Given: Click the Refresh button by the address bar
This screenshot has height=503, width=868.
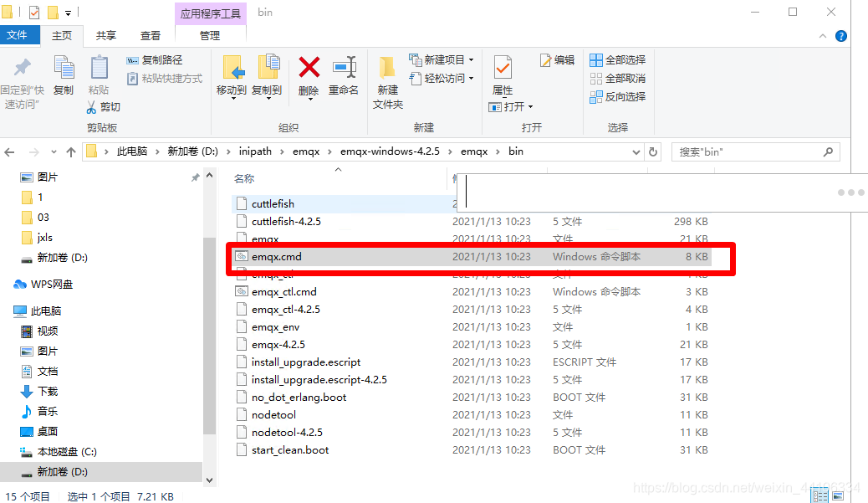Looking at the screenshot, I should [653, 151].
